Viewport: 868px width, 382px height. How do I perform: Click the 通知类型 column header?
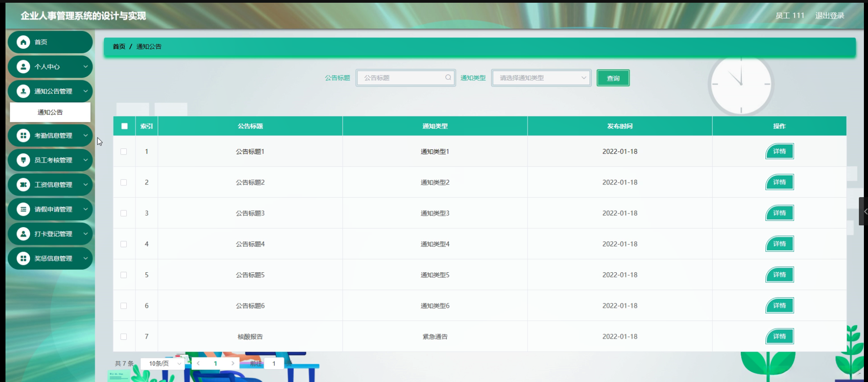[x=435, y=126]
